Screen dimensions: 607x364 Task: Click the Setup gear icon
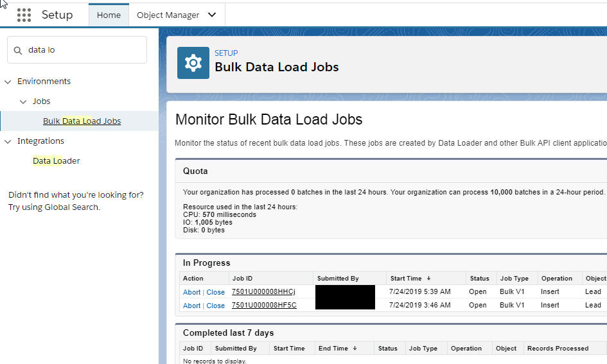point(193,63)
